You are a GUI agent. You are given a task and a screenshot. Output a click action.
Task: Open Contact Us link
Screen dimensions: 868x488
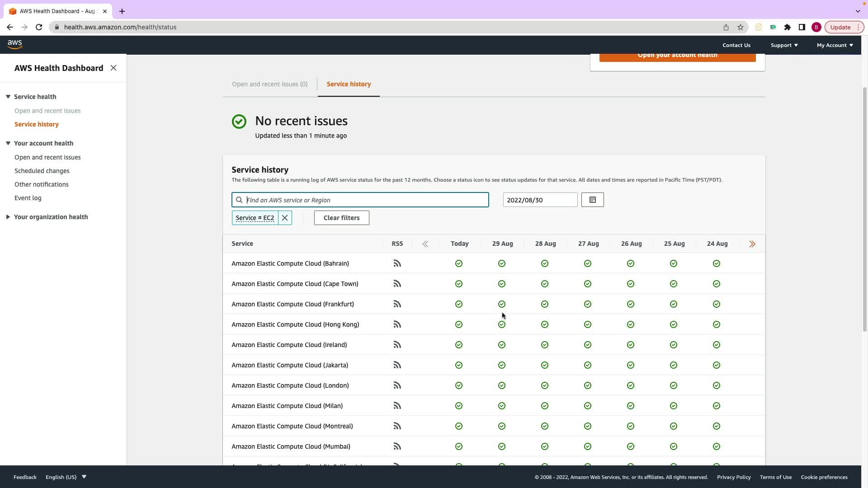point(736,45)
